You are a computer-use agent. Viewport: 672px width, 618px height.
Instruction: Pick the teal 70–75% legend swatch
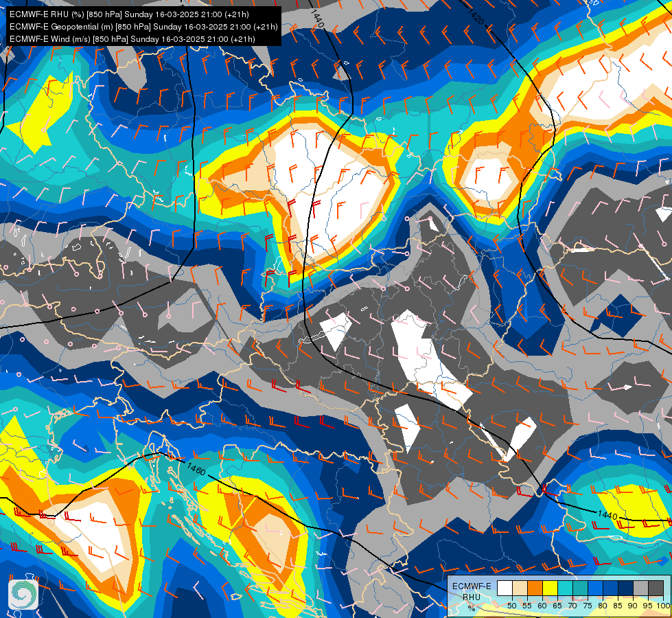click(580, 588)
